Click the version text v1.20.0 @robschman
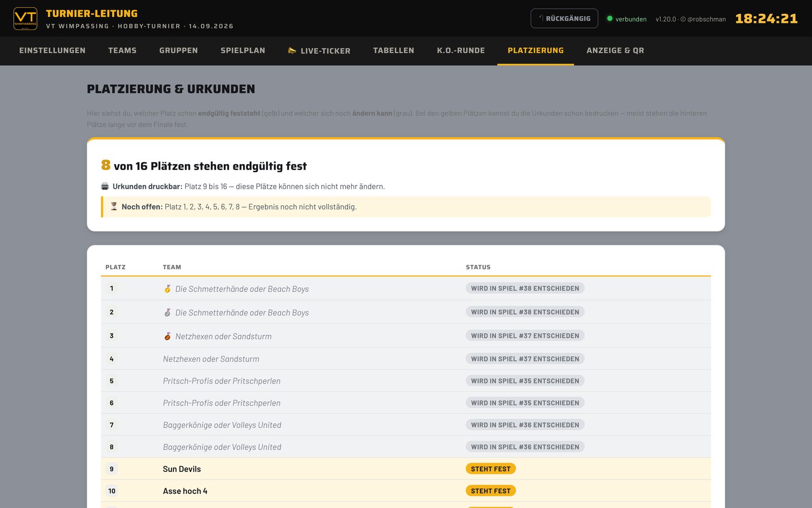Image resolution: width=812 pixels, height=508 pixels. pos(691,19)
